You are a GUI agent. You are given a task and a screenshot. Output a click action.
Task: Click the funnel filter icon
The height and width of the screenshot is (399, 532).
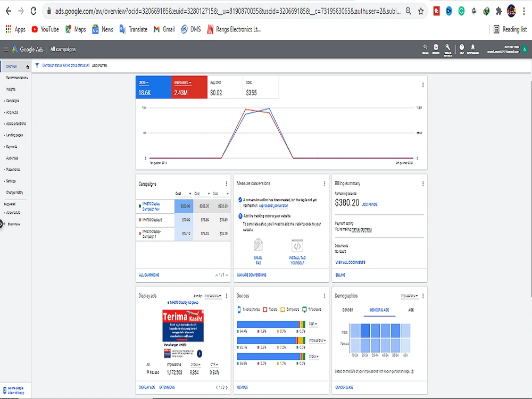point(37,65)
